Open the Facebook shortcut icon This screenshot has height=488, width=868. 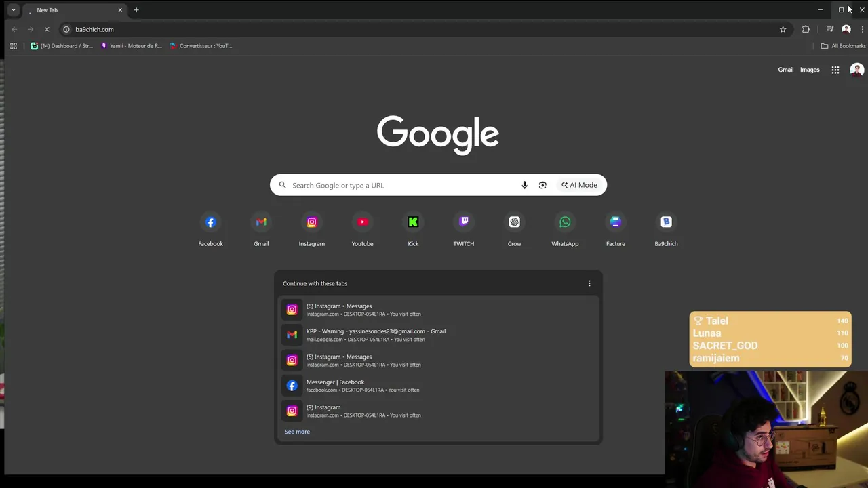pos(210,222)
